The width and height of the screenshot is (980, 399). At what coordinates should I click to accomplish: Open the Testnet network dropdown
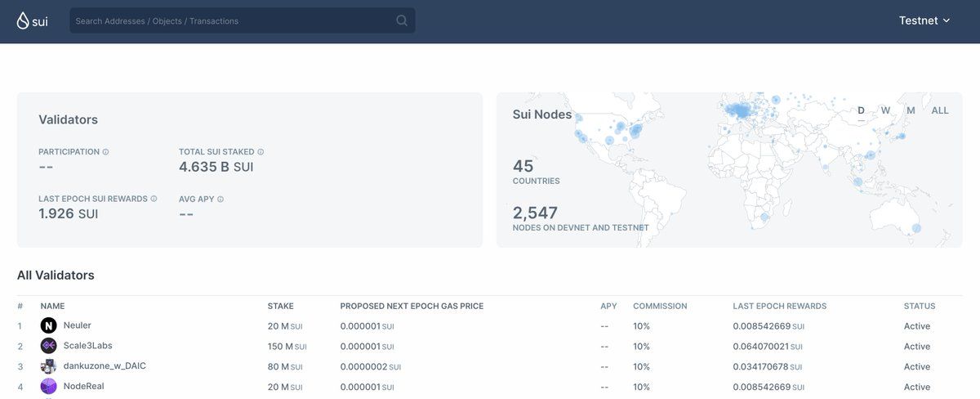924,20
